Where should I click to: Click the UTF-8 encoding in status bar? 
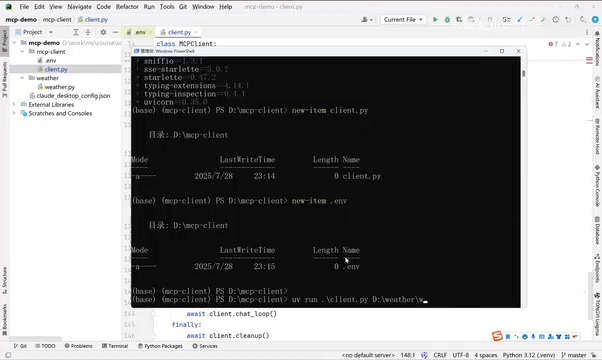tap(460, 355)
